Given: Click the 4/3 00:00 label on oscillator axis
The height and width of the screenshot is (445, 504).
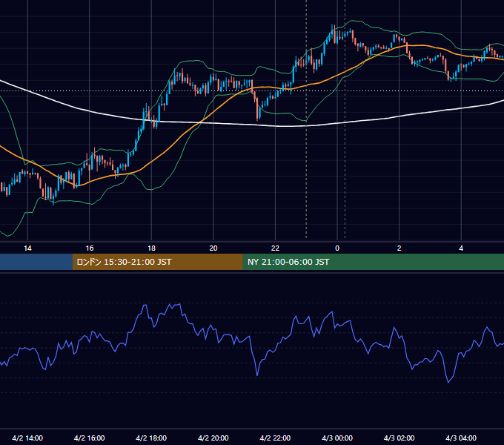Looking at the screenshot, I should (x=337, y=438).
